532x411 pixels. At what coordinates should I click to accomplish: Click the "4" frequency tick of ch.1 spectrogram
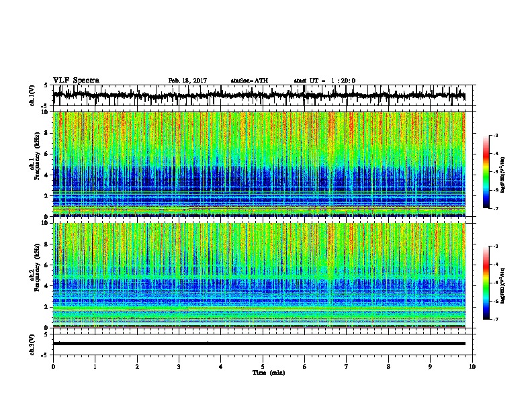47,175
